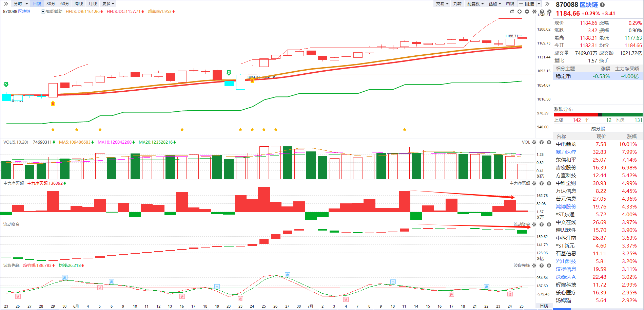644x310 pixels.
Task: Click the 九转 indicator button
Action: (x=457, y=4)
